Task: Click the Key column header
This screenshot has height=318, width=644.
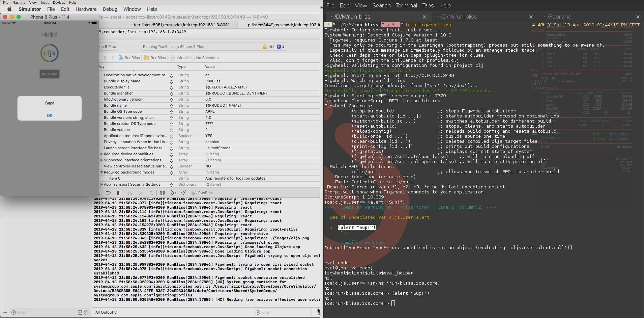Action: pyautogui.click(x=101, y=67)
